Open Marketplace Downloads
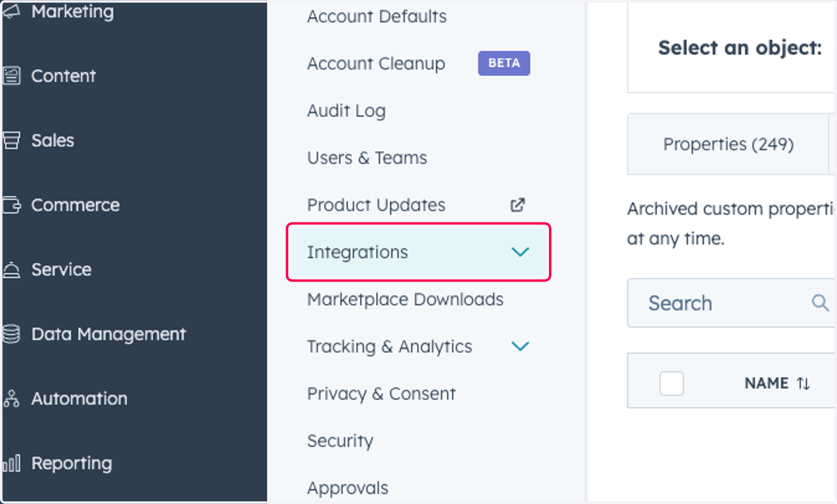 click(405, 299)
